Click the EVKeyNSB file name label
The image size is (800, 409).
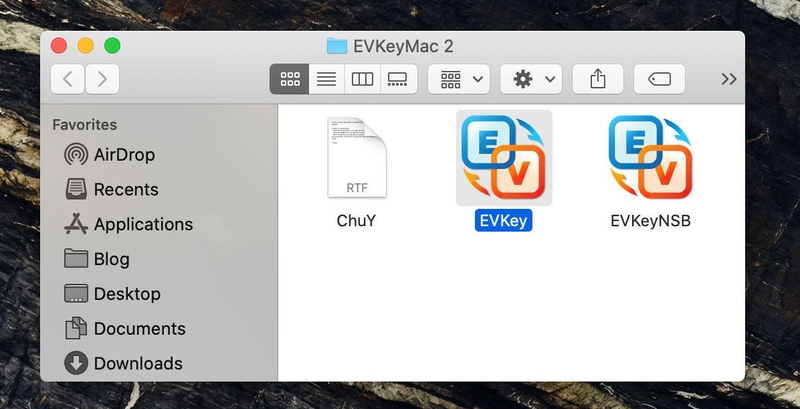click(x=651, y=220)
